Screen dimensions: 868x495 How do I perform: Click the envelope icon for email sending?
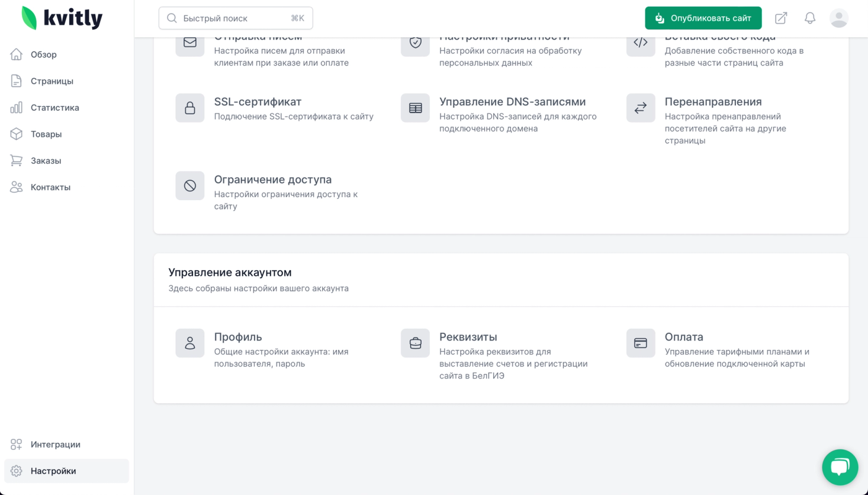coord(190,44)
